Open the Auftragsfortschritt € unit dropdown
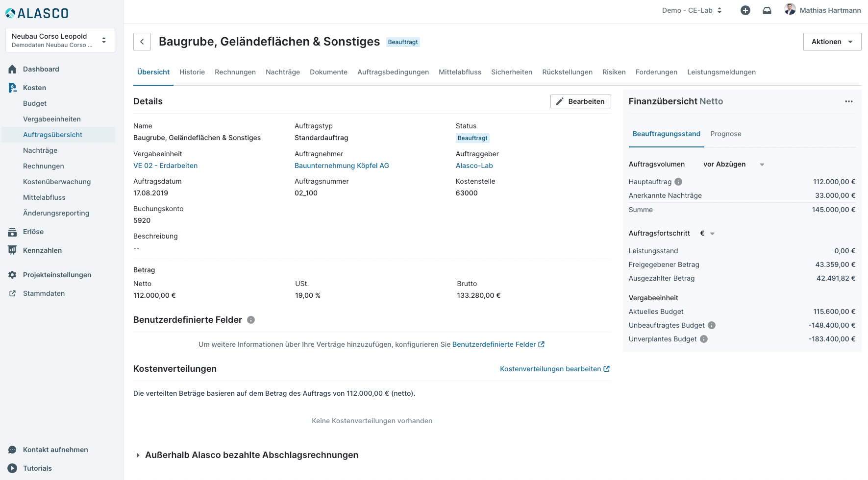This screenshot has height=480, width=868. click(707, 234)
